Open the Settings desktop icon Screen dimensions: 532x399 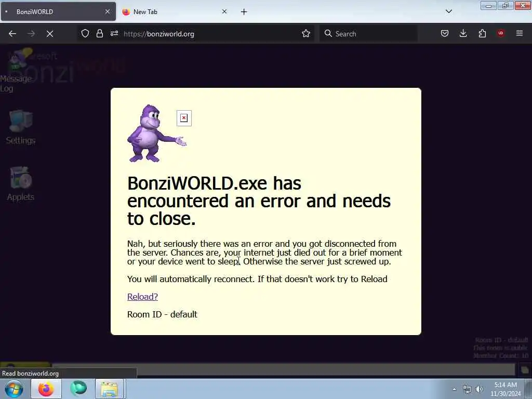pos(21,127)
